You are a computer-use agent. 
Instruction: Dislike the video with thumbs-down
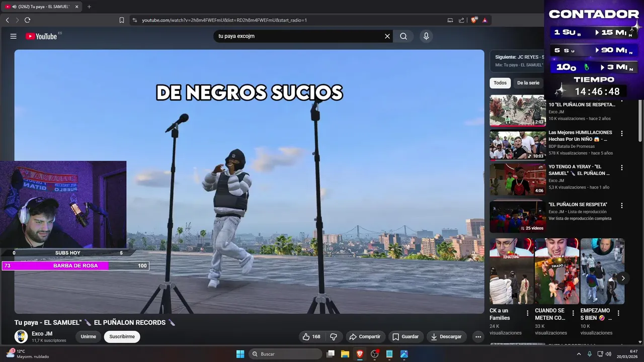pyautogui.click(x=333, y=336)
